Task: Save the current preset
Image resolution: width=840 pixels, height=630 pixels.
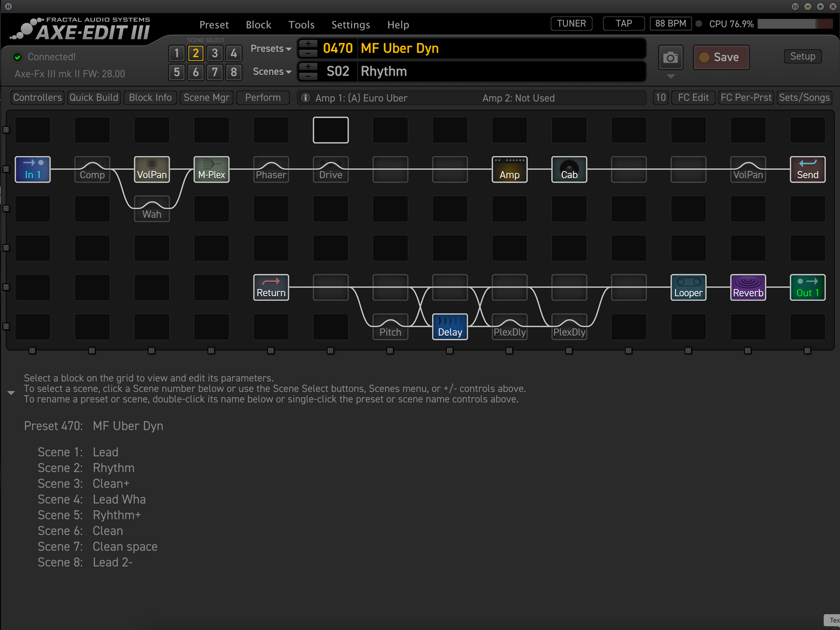Action: click(721, 57)
